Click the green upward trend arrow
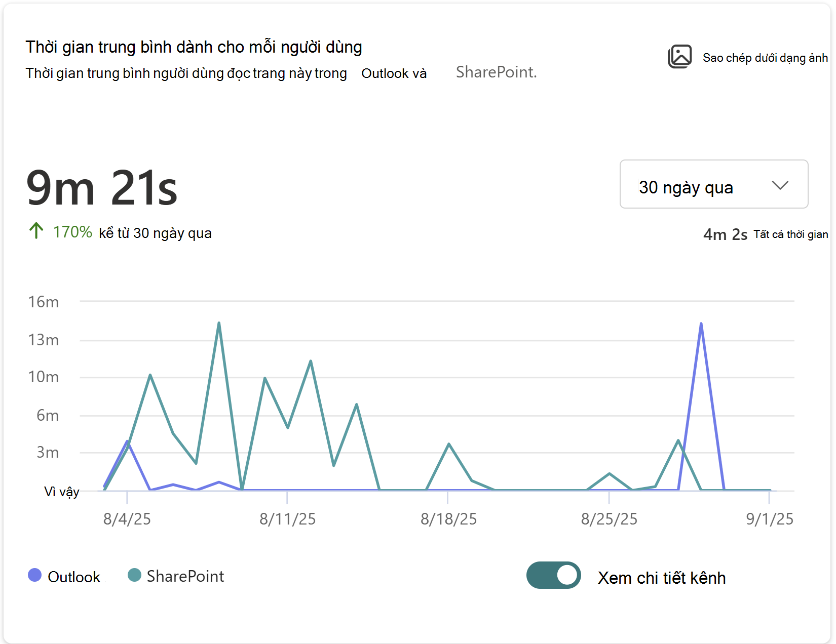This screenshot has width=836, height=644. point(36,231)
